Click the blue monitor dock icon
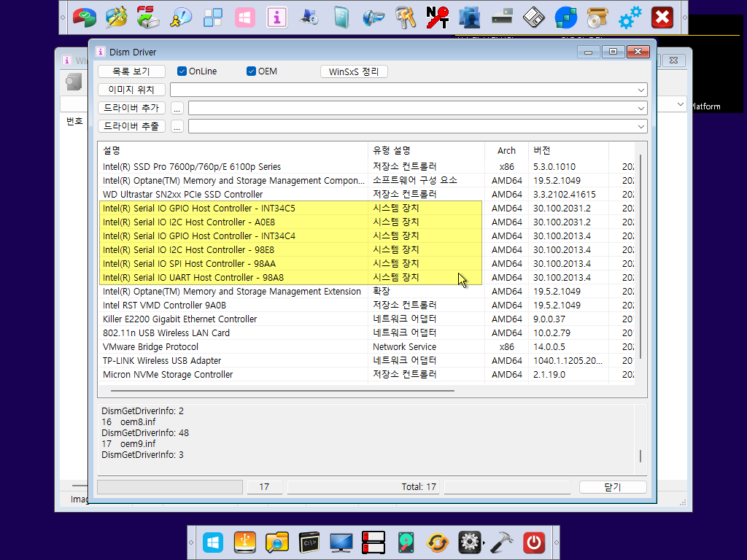This screenshot has width=747, height=560. [341, 542]
